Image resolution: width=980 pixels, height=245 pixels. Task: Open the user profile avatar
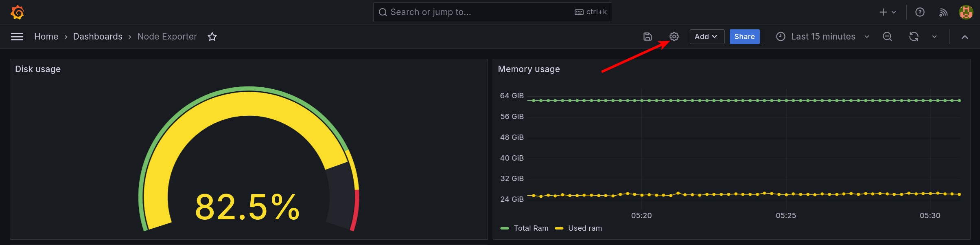click(966, 12)
